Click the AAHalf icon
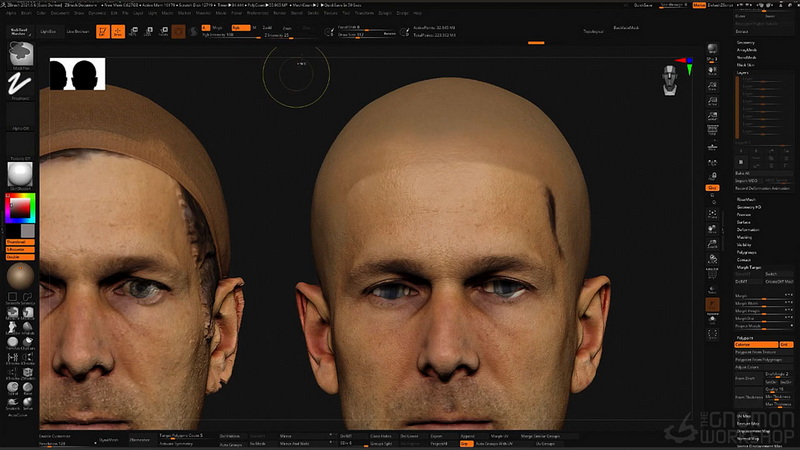This screenshot has height=450, width=800. 712,116
